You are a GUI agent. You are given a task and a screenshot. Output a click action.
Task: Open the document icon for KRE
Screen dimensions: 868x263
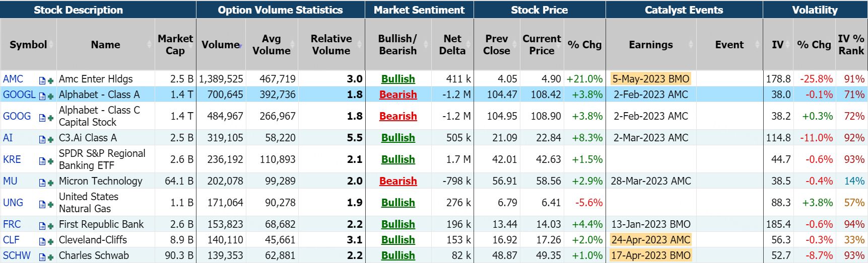[42, 161]
